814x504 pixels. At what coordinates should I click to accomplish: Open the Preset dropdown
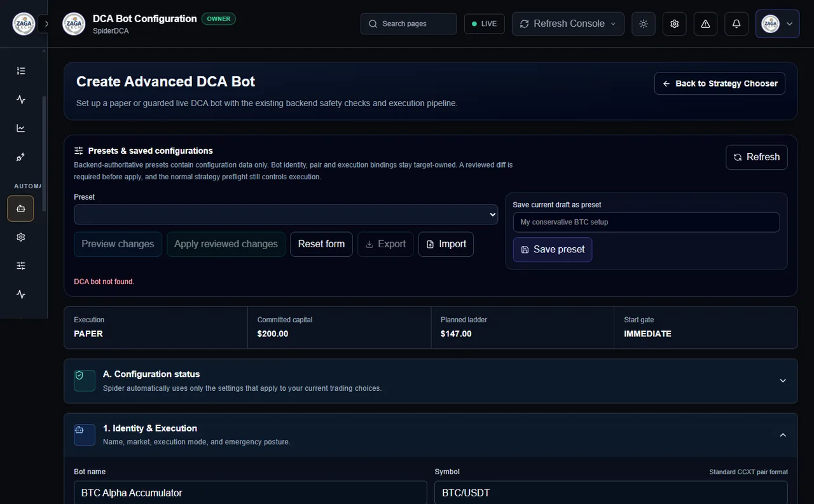tap(286, 214)
